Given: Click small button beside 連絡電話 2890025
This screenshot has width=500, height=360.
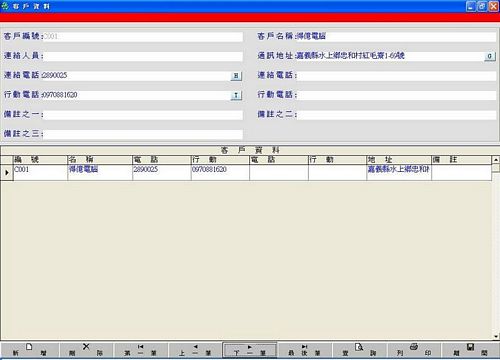Looking at the screenshot, I should [236, 76].
